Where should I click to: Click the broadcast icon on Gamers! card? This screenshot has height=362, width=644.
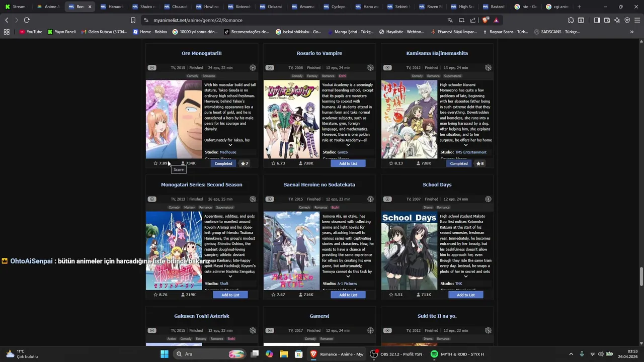coord(370,331)
